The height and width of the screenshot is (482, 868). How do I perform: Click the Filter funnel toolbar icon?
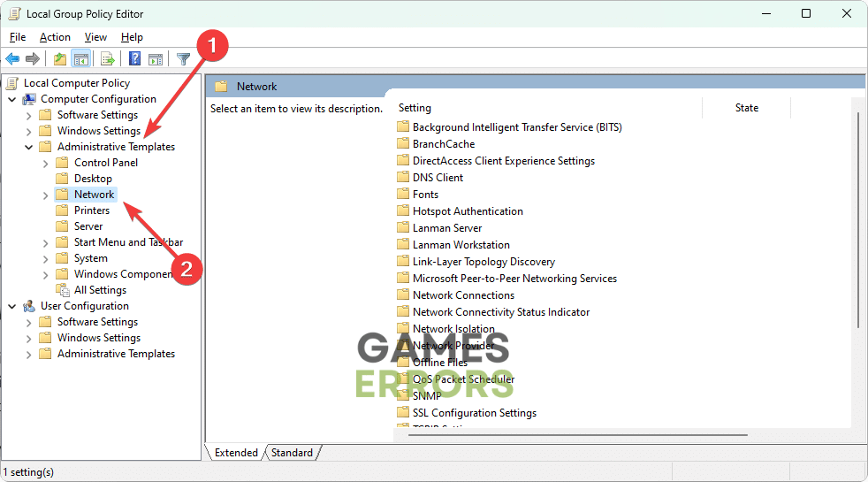[x=183, y=59]
